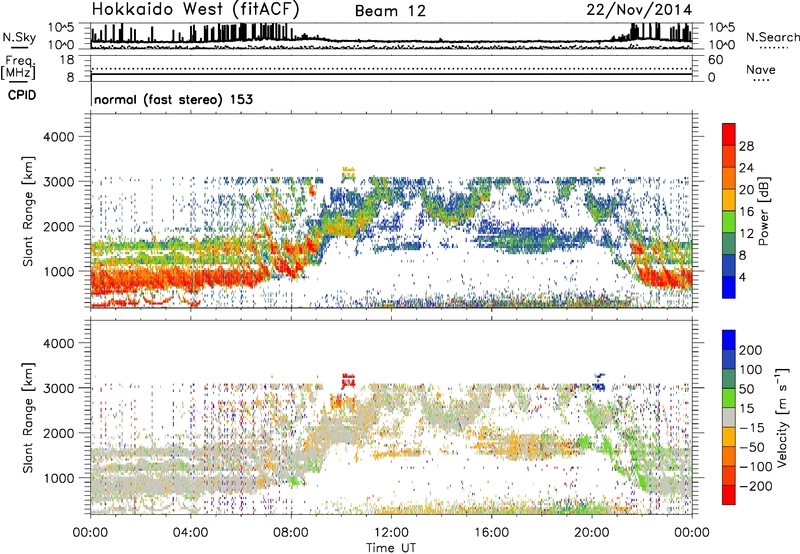Select the 'CPID' row label

click(22, 95)
